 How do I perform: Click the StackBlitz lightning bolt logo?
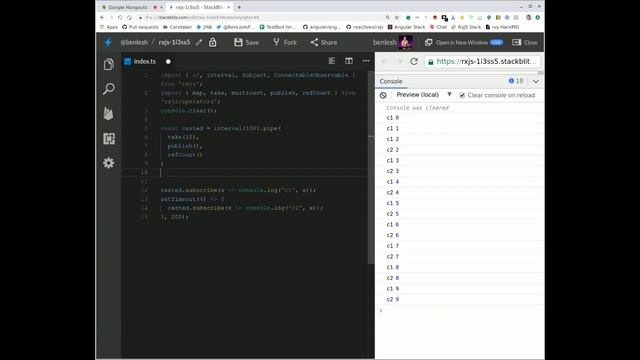point(108,42)
